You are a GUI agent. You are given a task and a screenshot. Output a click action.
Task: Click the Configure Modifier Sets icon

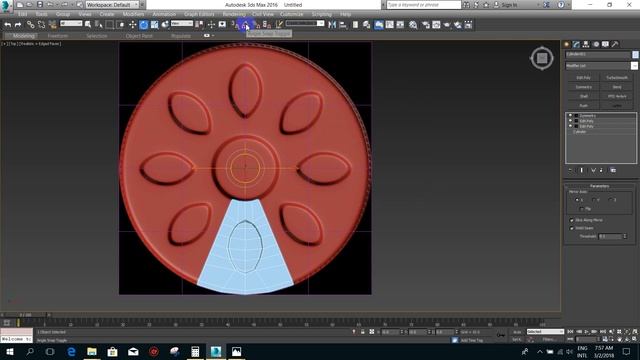pyautogui.click(x=613, y=170)
